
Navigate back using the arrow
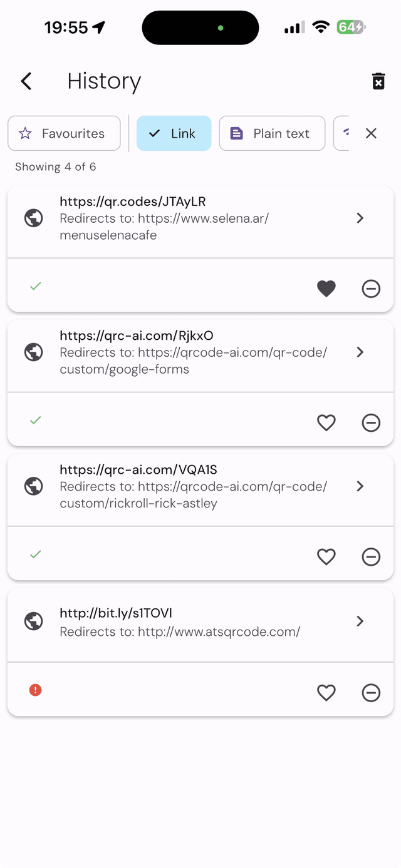[x=26, y=81]
